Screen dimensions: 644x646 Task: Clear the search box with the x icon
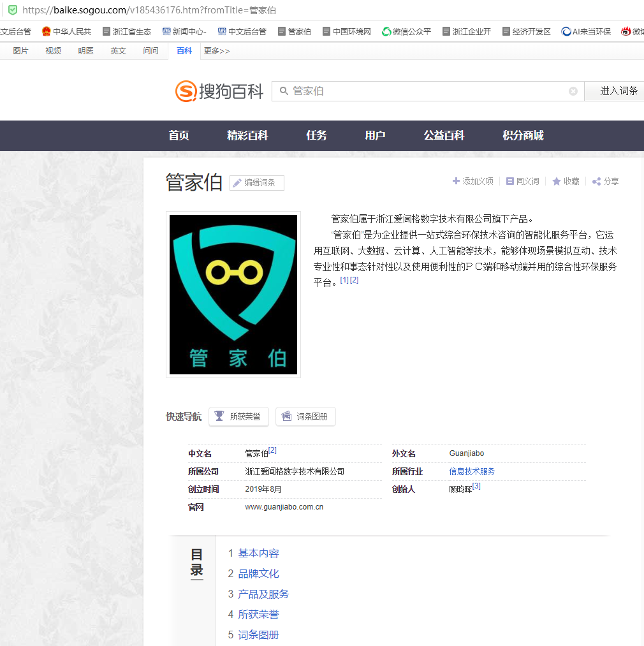pos(573,91)
